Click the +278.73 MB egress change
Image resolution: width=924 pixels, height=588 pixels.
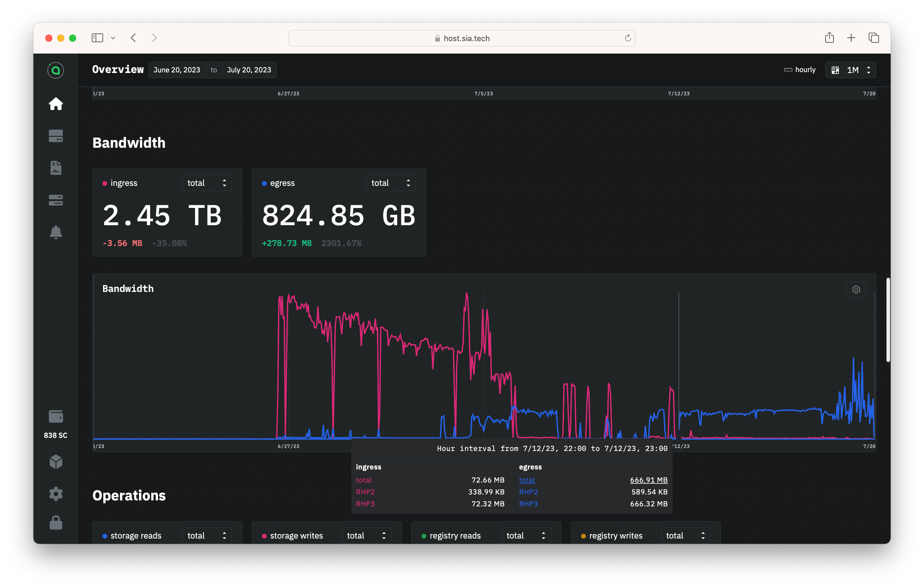pos(287,243)
